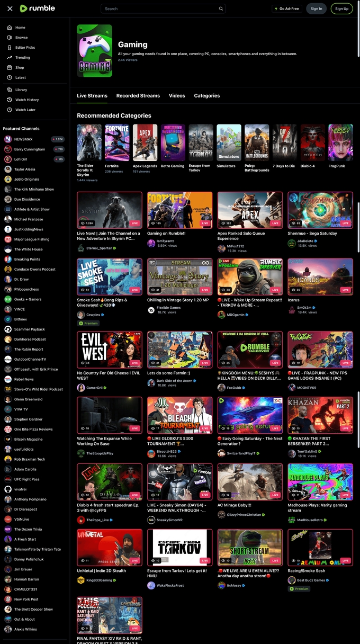
Task: Open the Fortnite category thumbnail
Action: (117, 142)
